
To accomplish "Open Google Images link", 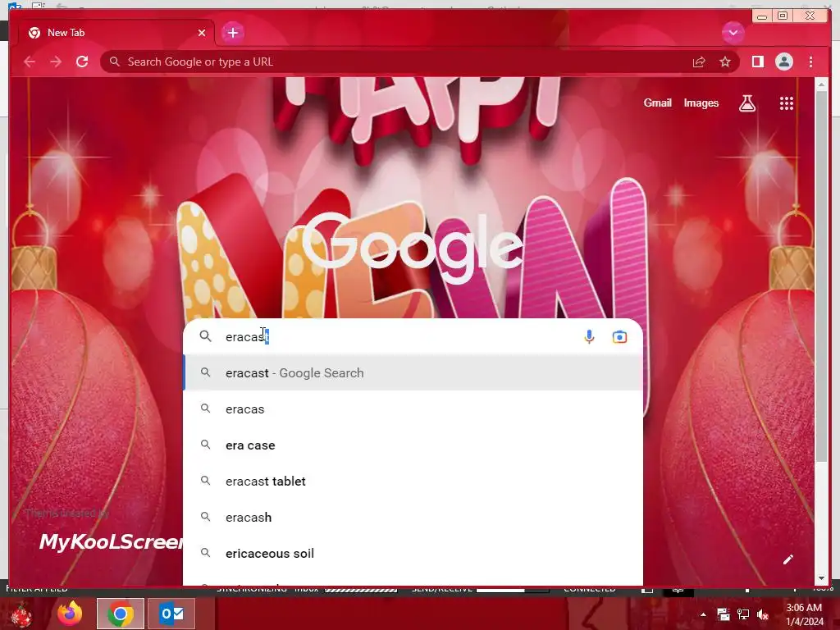I will (x=701, y=103).
